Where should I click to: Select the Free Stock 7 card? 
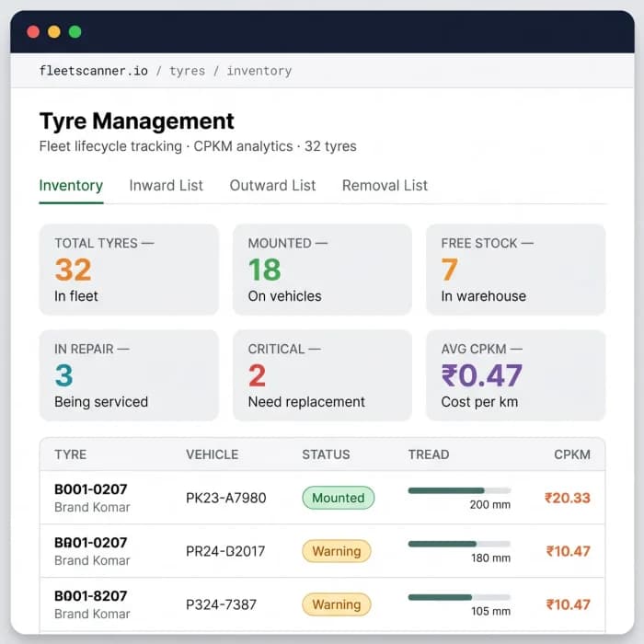pyautogui.click(x=516, y=270)
